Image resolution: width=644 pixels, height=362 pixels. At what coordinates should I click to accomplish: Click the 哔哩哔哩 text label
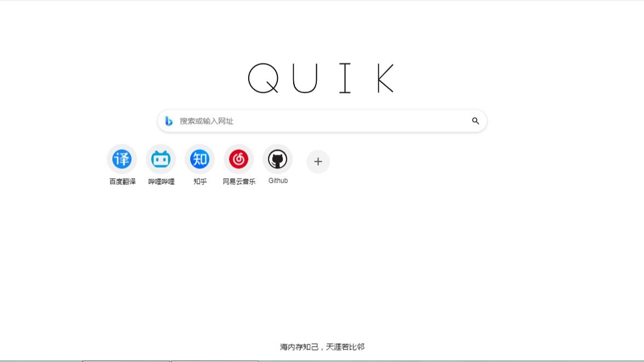[161, 182]
